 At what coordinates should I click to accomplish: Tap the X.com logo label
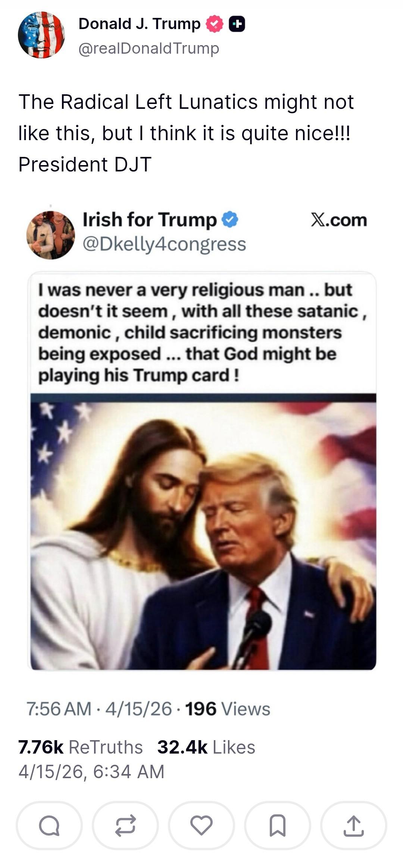tap(339, 220)
